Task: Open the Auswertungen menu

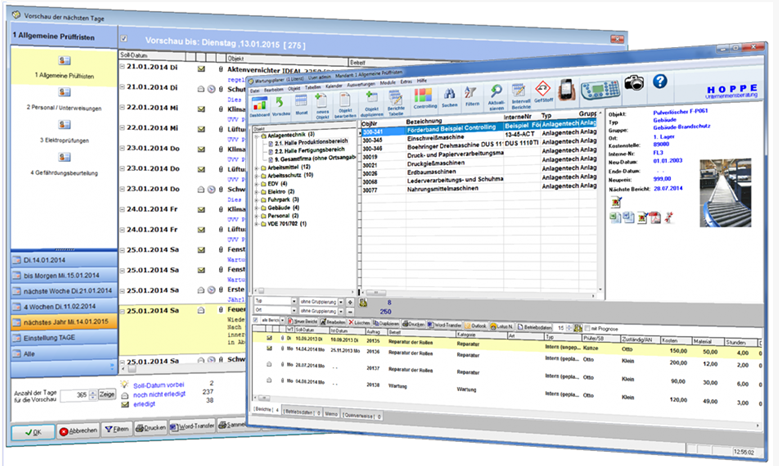Action: coord(361,84)
